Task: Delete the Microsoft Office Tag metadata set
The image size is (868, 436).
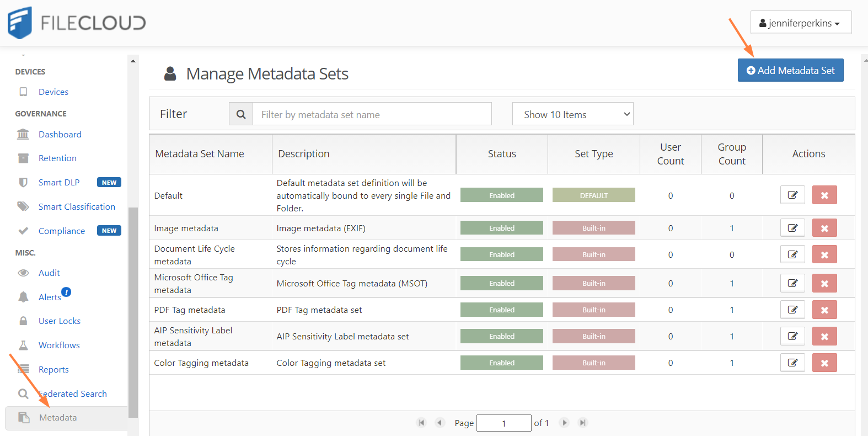Action: 824,283
